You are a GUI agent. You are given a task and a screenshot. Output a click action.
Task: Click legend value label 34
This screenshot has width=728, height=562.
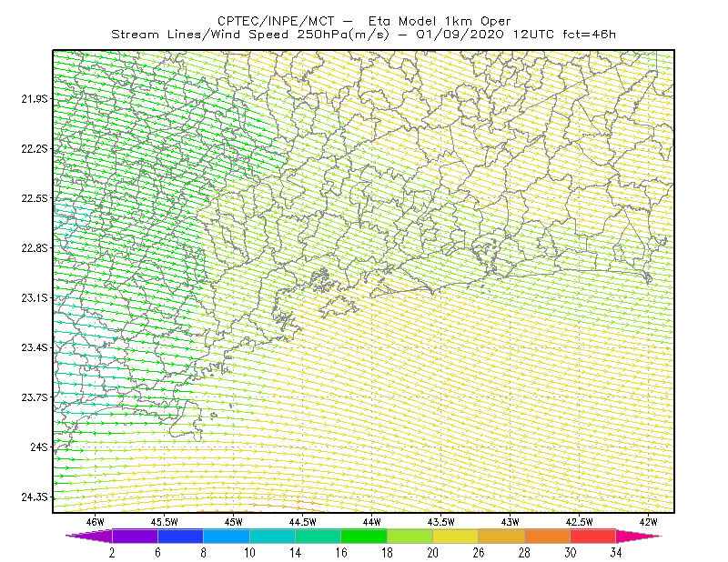616,553
